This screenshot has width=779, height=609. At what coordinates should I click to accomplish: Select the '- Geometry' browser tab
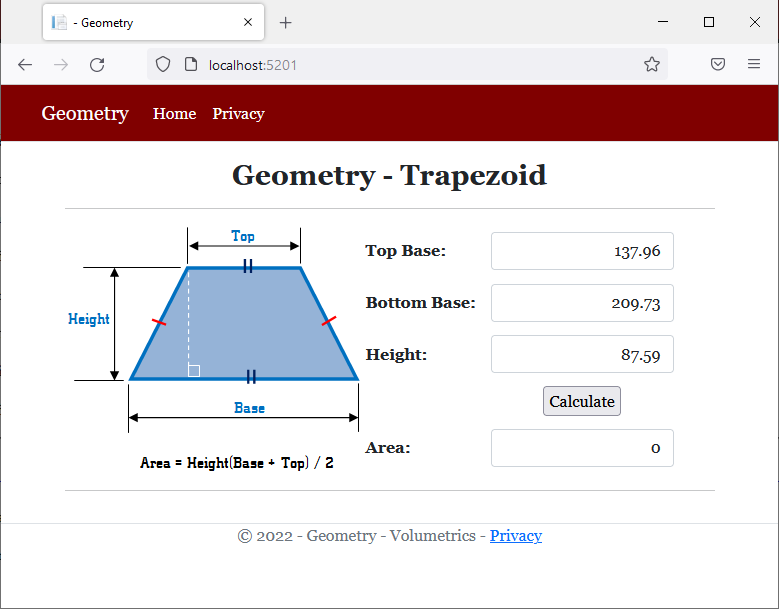pyautogui.click(x=153, y=22)
